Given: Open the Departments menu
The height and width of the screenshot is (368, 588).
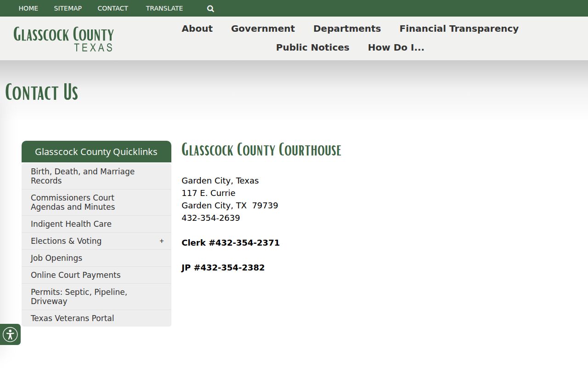Looking at the screenshot, I should click(x=347, y=29).
